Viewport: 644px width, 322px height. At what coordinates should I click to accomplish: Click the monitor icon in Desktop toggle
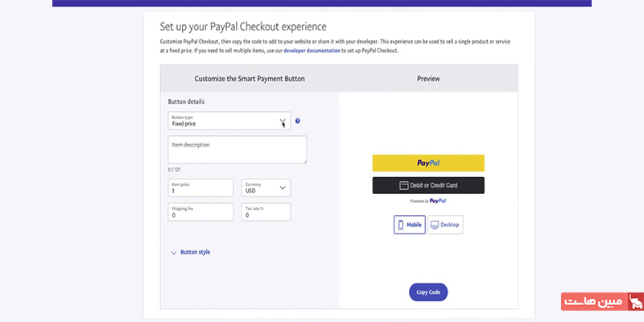[435, 225]
